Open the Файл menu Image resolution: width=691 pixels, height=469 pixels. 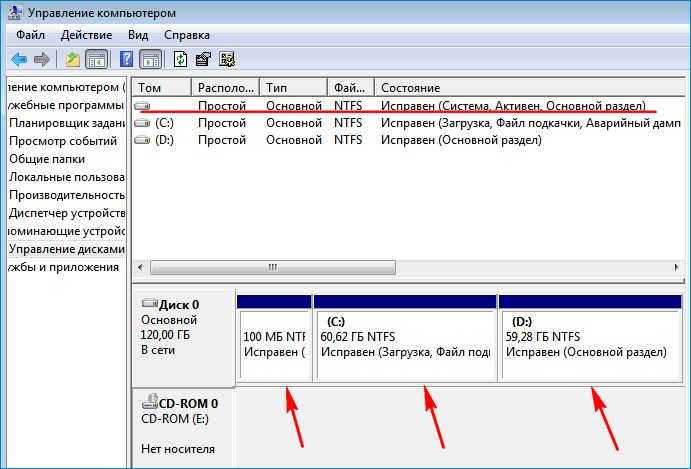coord(30,35)
